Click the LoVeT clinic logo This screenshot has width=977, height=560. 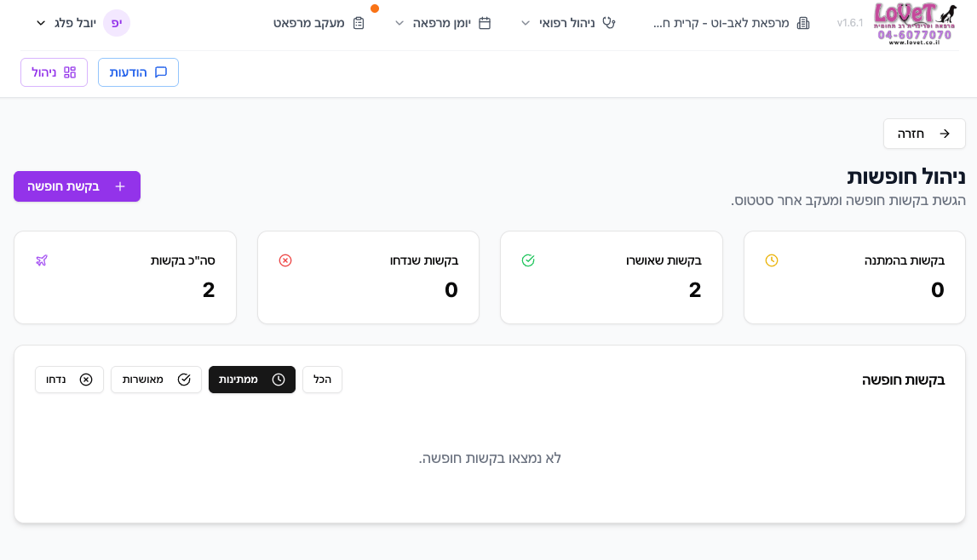click(915, 23)
